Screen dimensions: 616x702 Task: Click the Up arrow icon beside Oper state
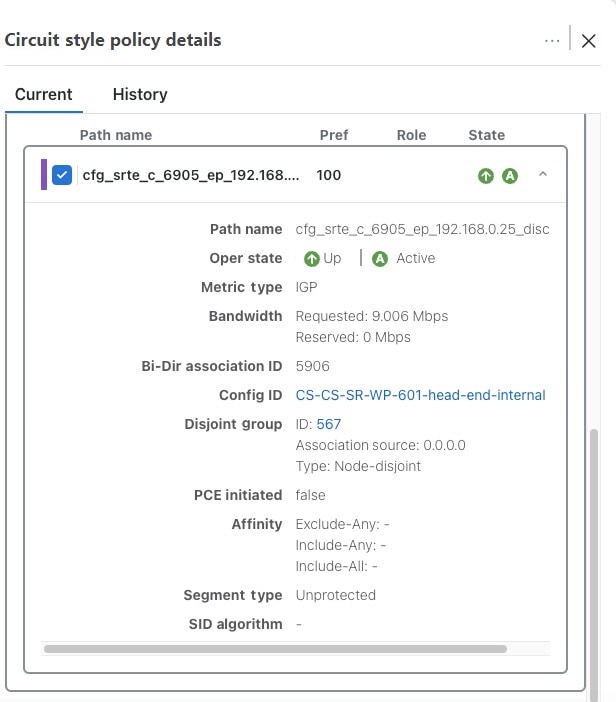[312, 259]
